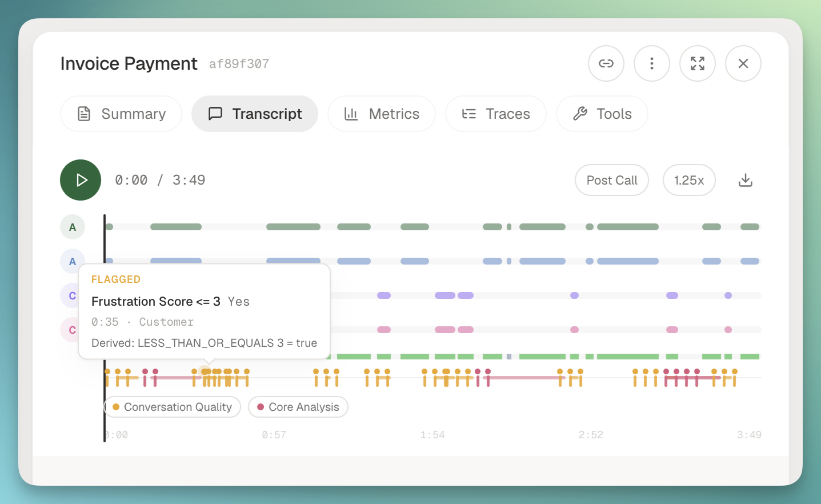Select the green A agent track avatar
Viewport: 821px width, 504px height.
tap(73, 227)
